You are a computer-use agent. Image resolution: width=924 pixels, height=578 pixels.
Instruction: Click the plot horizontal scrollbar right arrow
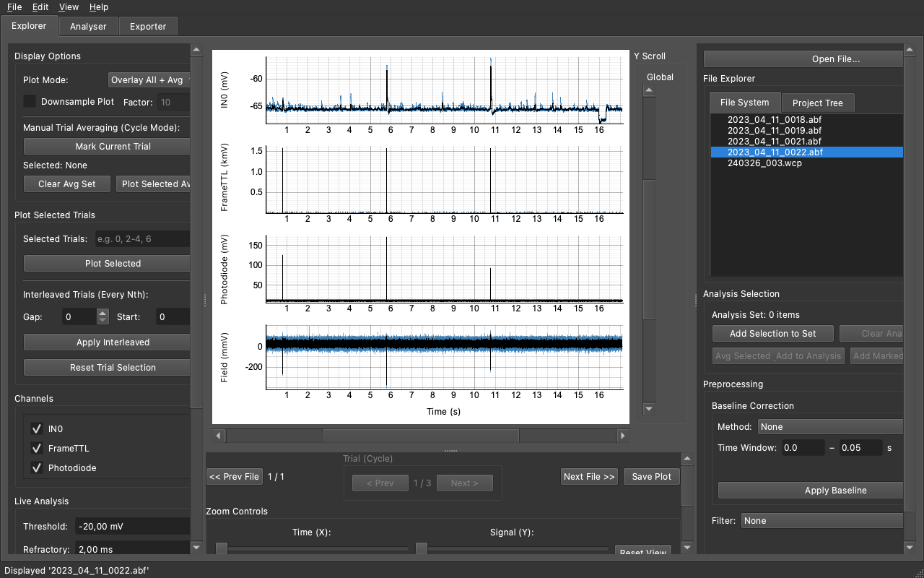(x=622, y=436)
